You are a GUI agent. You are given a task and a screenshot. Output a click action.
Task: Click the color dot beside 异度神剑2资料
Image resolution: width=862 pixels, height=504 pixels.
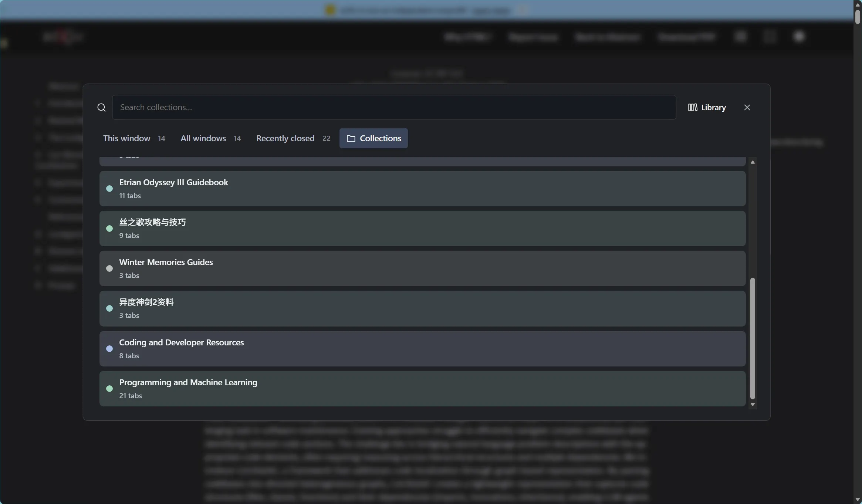(x=109, y=308)
